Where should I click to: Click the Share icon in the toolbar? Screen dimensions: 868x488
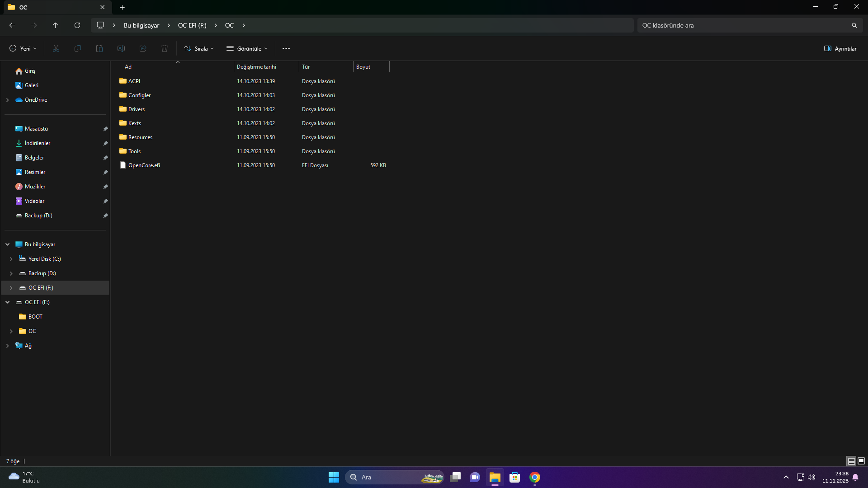point(143,48)
